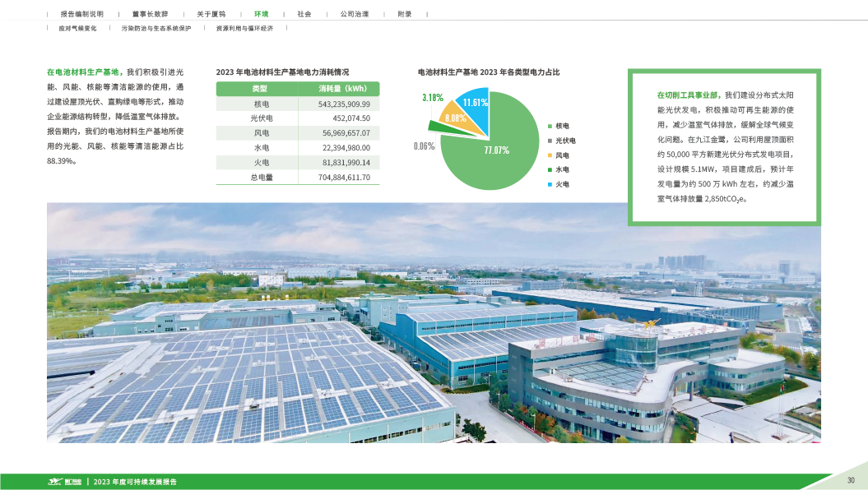Click the 类型 table column header
Screen dimensions: 868x490
point(259,89)
